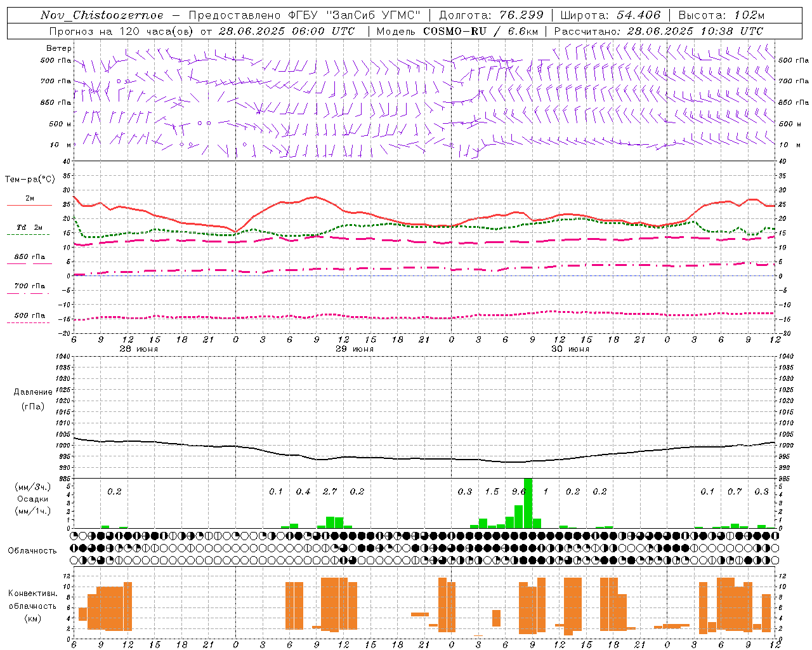Image resolution: width=812 pixels, height=650 pixels.
Task: Click the "Давление" pressure label
Action: click(33, 392)
